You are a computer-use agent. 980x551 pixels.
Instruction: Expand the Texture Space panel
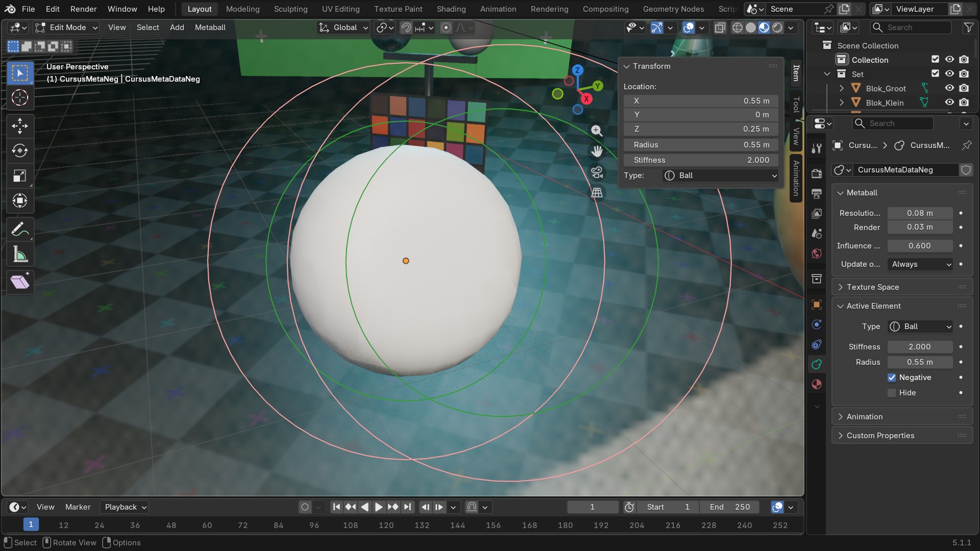click(902, 287)
